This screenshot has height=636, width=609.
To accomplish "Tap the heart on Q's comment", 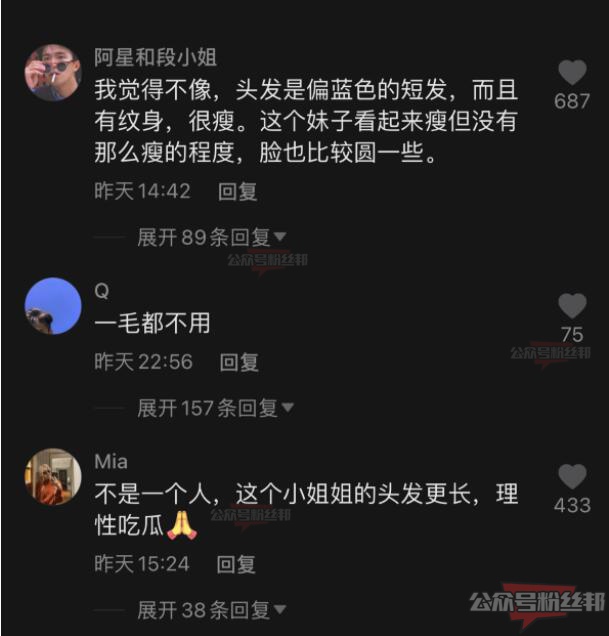I will pyautogui.click(x=572, y=305).
